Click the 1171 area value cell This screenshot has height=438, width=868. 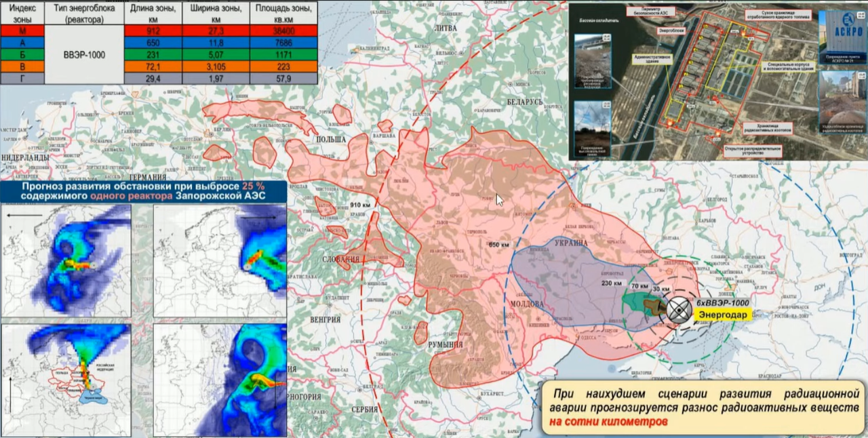pos(283,54)
